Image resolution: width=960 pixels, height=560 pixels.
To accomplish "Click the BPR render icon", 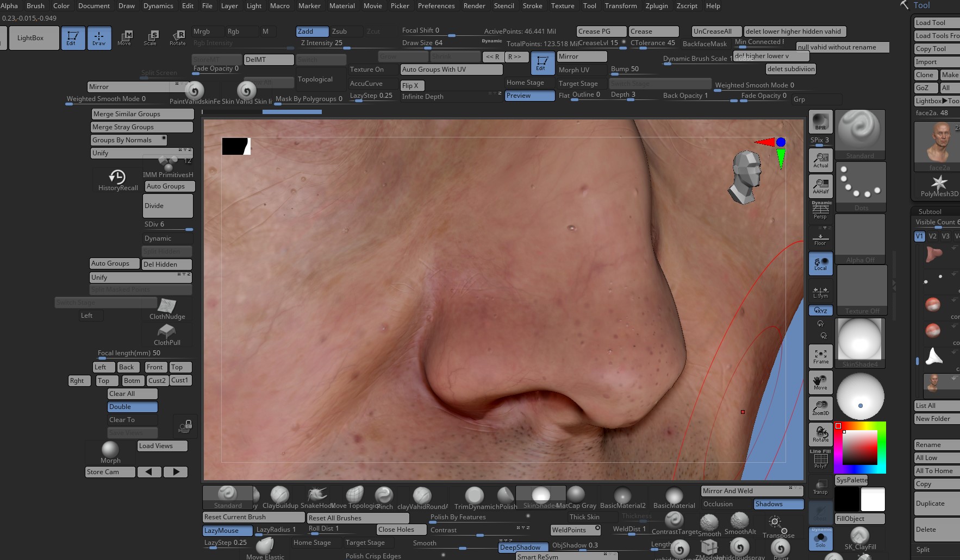I will [x=820, y=122].
